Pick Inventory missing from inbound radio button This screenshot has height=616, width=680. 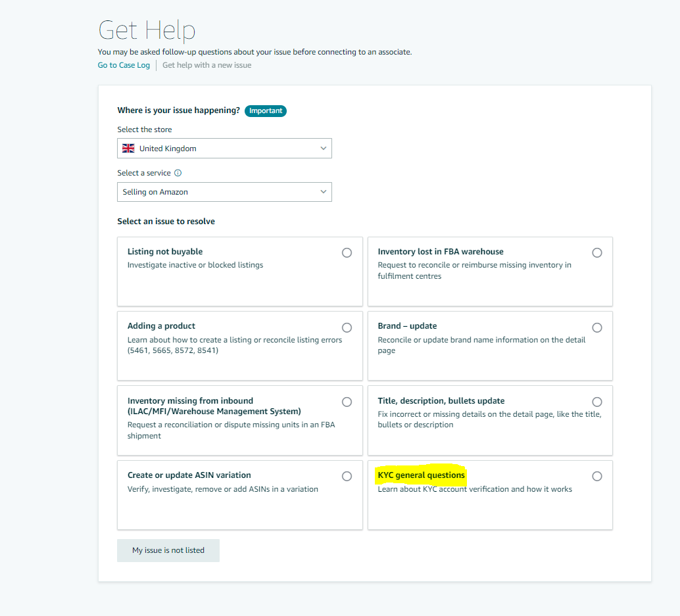[x=347, y=402]
